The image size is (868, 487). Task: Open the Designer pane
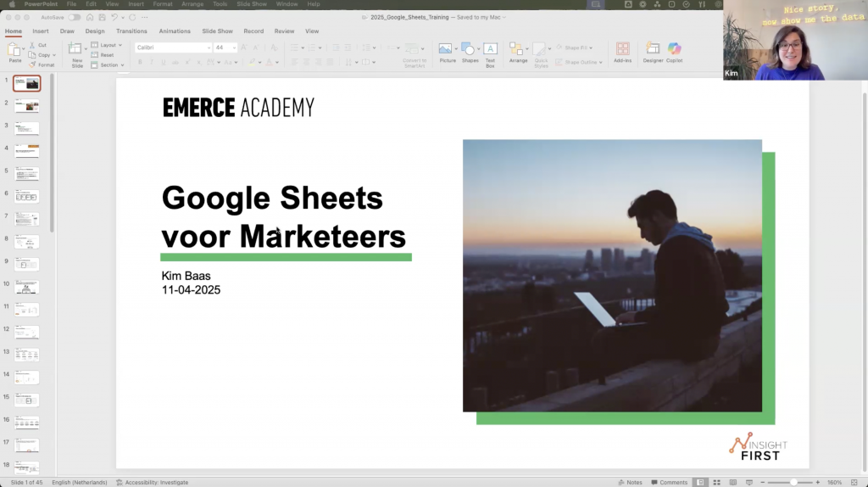point(653,53)
